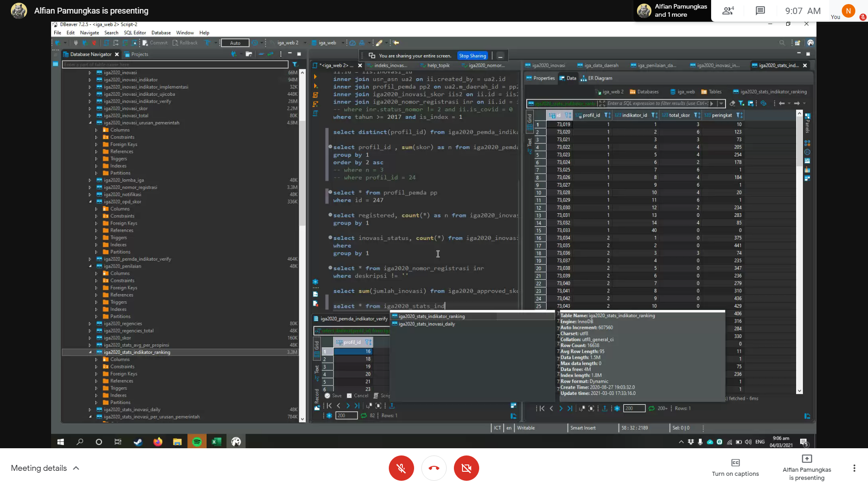This screenshot has height=488, width=868.
Task: Open the Auto transaction mode box
Action: 235,43
